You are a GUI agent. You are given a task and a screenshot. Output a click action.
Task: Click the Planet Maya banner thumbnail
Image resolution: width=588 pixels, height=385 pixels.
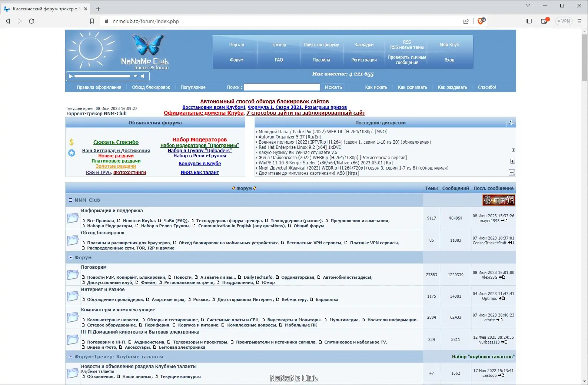point(498,200)
